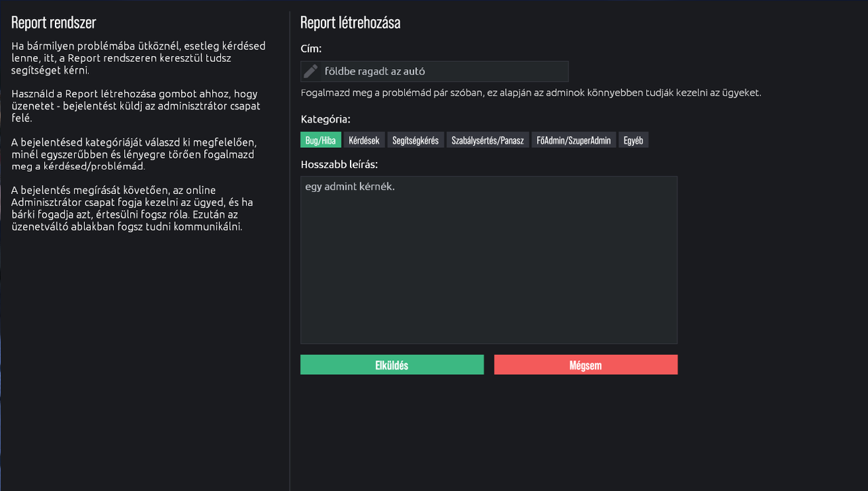
Task: Click the 'Report rendszer' heading
Action: click(54, 22)
